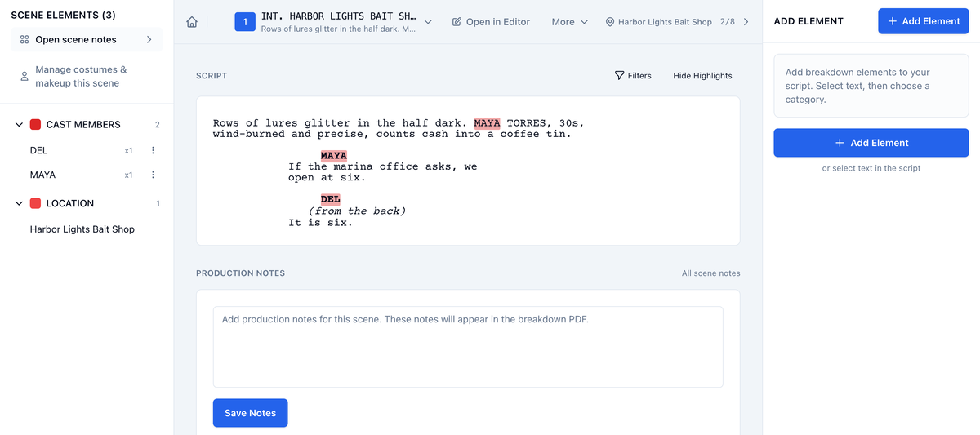Click the red CAST MEMBERS color swatch
This screenshot has height=435, width=980.
(x=35, y=124)
